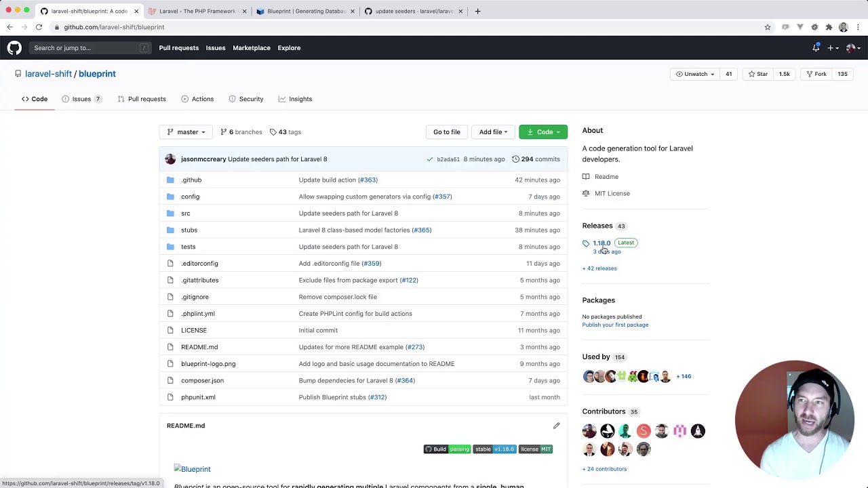Open the Unwatch dropdown
868x488 pixels.
click(695, 74)
